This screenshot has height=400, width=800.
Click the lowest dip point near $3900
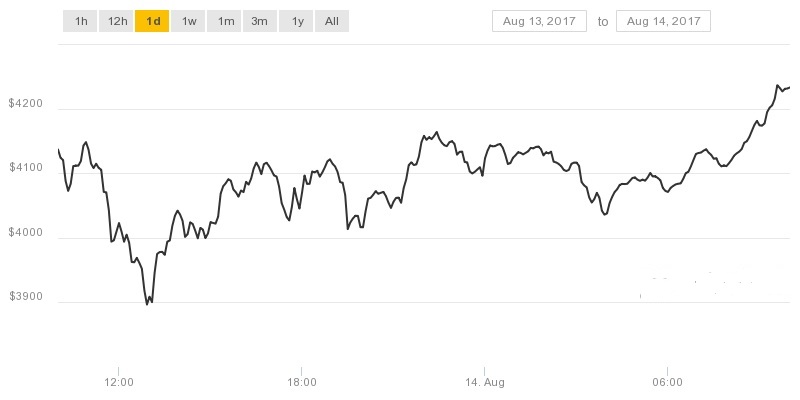pos(147,304)
